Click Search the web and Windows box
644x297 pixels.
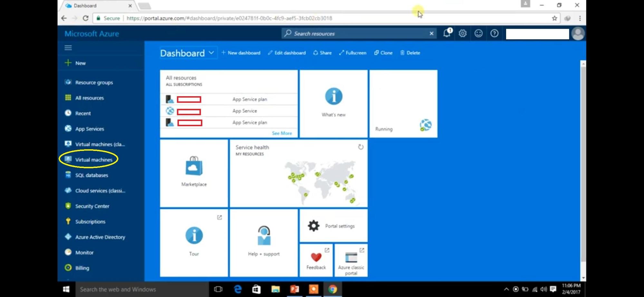click(142, 289)
